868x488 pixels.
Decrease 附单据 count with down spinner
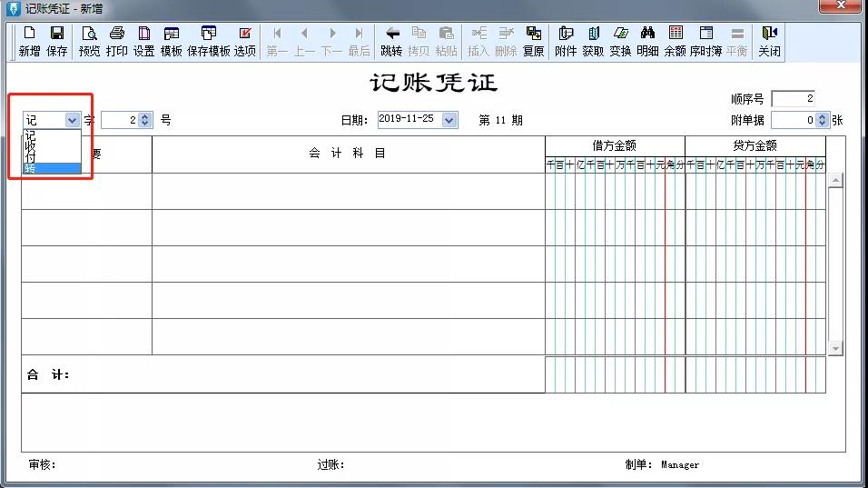[822, 124]
